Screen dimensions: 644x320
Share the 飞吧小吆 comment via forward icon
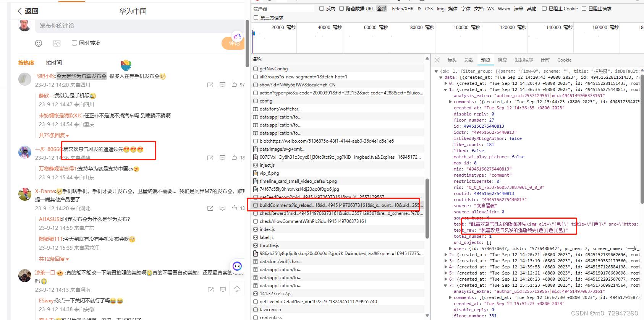(210, 85)
